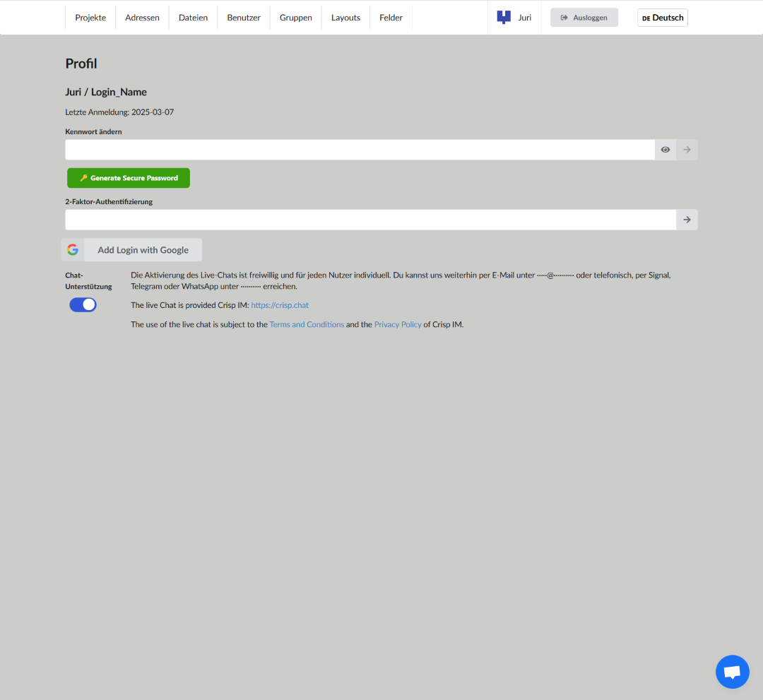
Task: Visit the https://crisp.chat link
Action: click(x=280, y=304)
